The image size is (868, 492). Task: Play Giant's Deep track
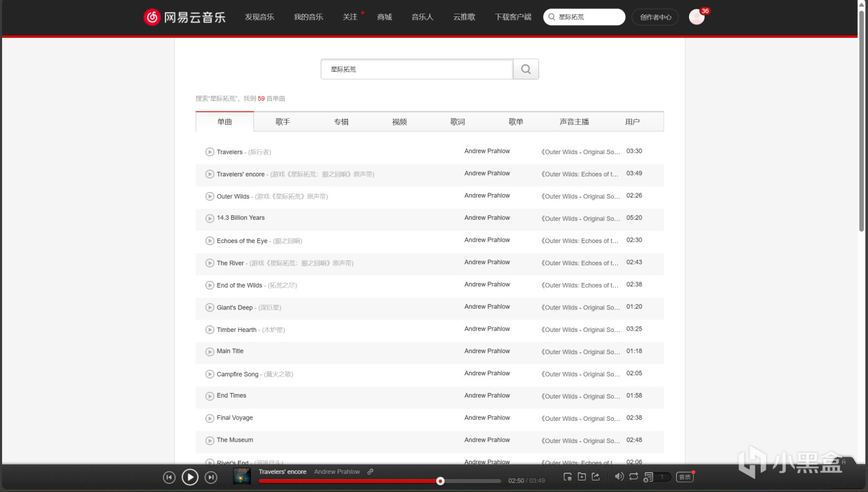tap(210, 307)
